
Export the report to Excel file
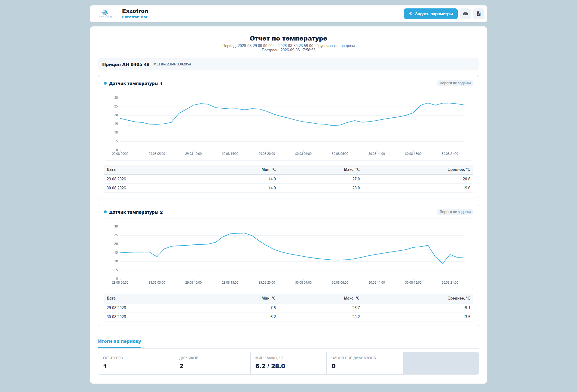[x=479, y=14]
